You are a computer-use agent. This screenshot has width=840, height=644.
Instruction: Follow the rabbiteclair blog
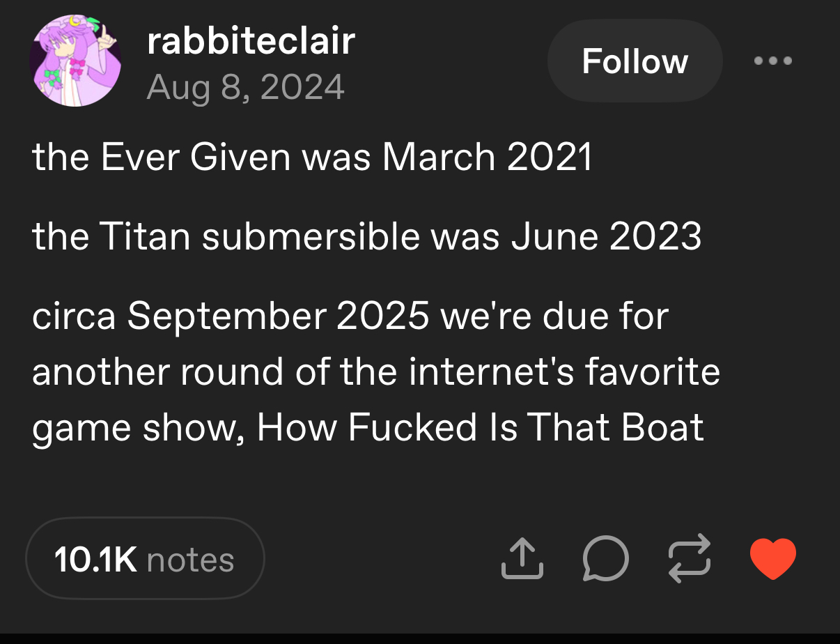pos(635,61)
